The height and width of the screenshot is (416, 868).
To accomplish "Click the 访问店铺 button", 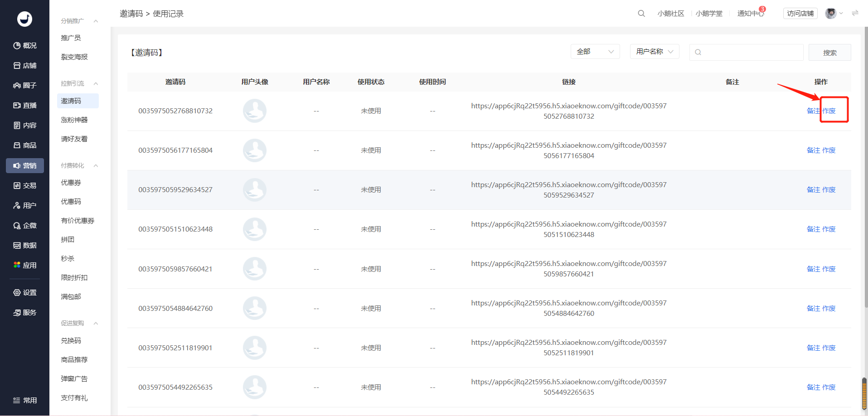I will (800, 14).
